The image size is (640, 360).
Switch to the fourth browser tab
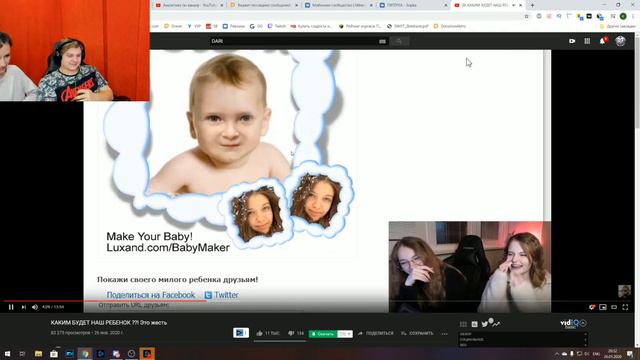pyautogui.click(x=413, y=5)
